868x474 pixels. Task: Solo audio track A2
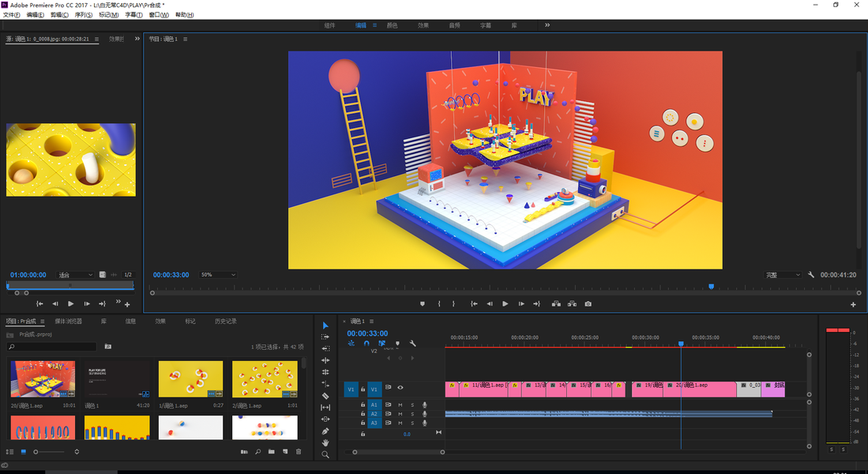click(x=412, y=414)
